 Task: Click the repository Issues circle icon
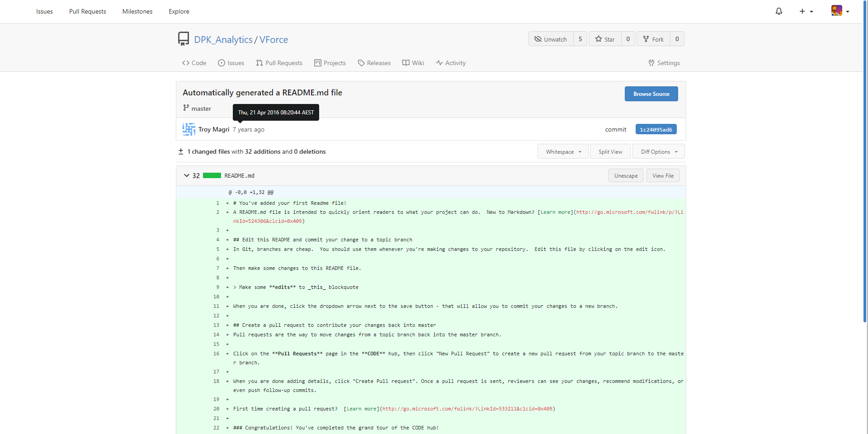[x=222, y=63]
